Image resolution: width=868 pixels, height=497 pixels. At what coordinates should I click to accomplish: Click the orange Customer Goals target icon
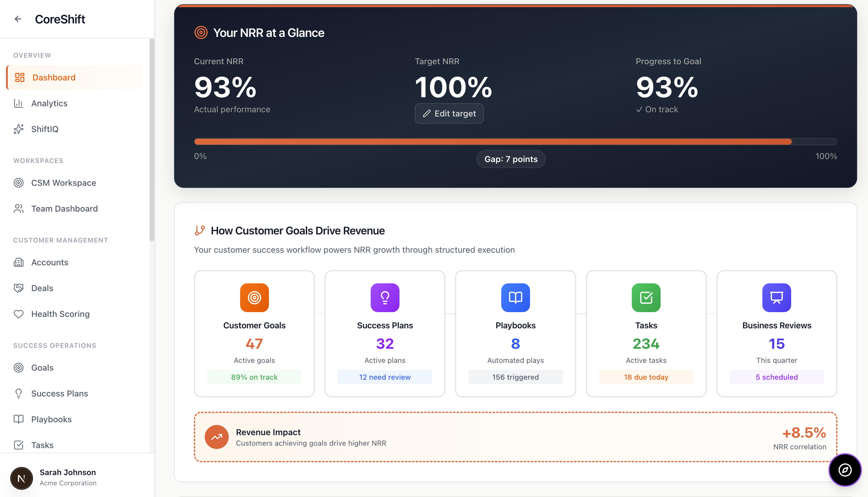pos(254,297)
